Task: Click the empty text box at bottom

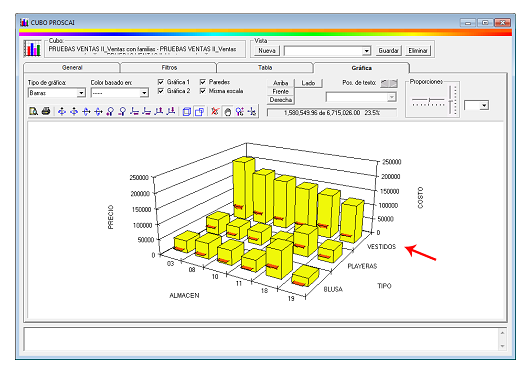Action: [x=261, y=339]
